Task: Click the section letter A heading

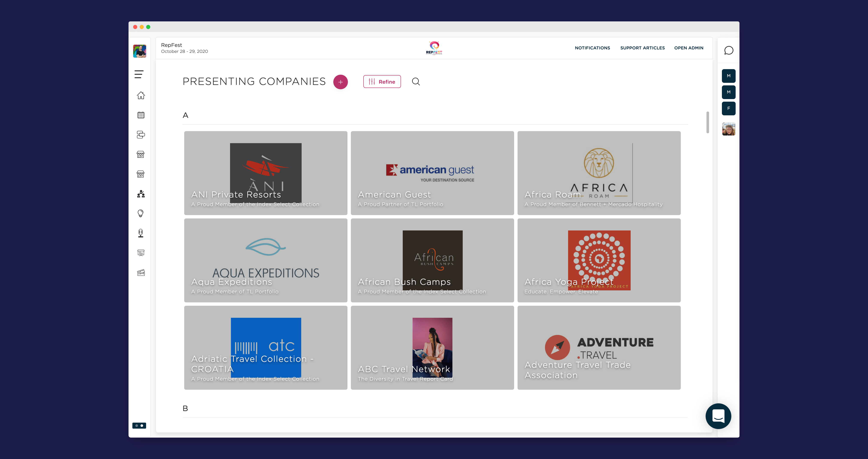Action: click(185, 115)
